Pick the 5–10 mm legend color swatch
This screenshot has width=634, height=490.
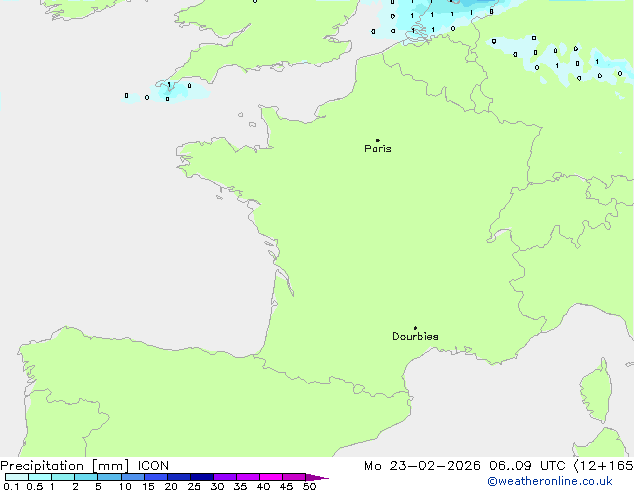point(109,477)
